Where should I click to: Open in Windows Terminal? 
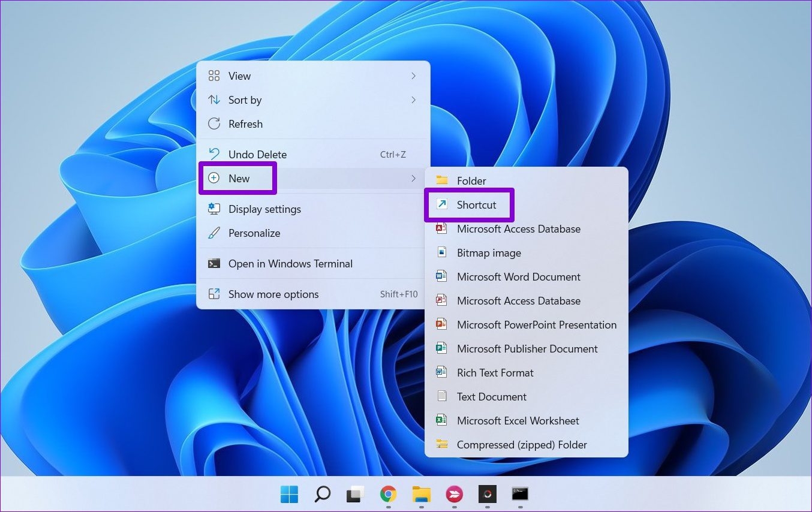coord(290,263)
